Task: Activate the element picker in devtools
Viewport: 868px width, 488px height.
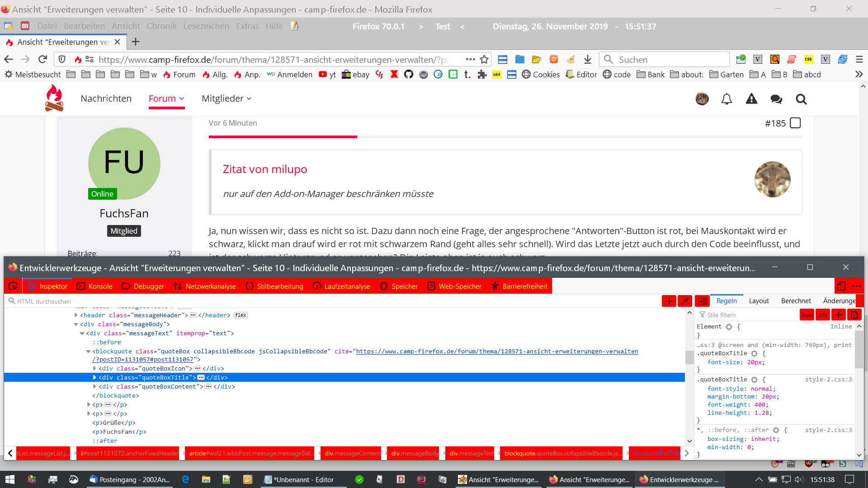Action: [13, 286]
